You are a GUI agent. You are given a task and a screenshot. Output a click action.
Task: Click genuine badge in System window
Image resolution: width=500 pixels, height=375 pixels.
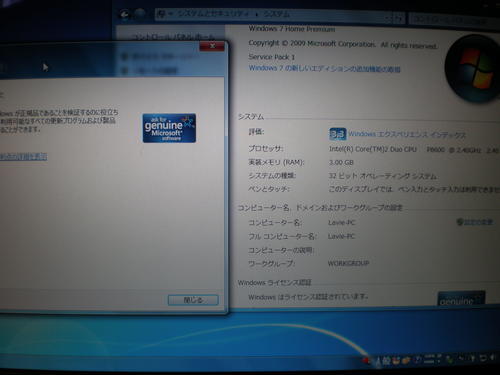(461, 299)
